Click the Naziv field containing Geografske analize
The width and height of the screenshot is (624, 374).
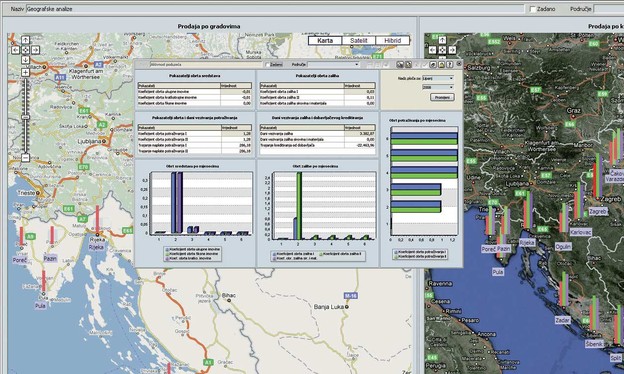[275, 9]
